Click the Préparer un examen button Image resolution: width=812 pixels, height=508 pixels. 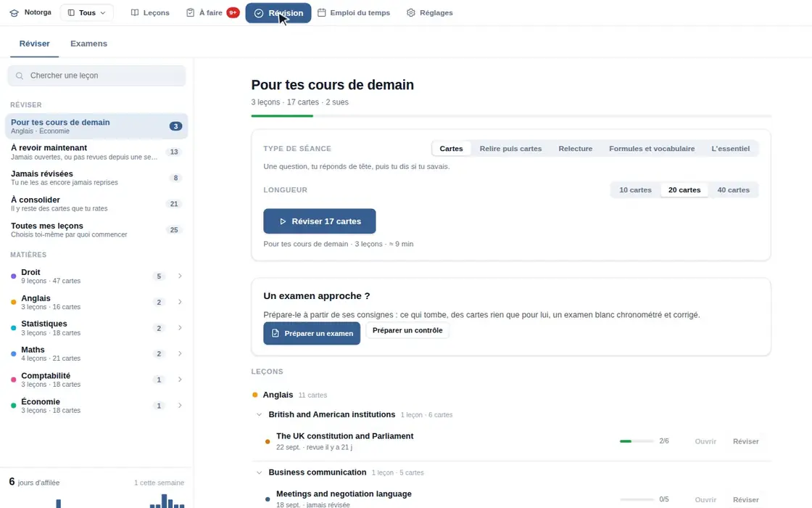coord(312,333)
